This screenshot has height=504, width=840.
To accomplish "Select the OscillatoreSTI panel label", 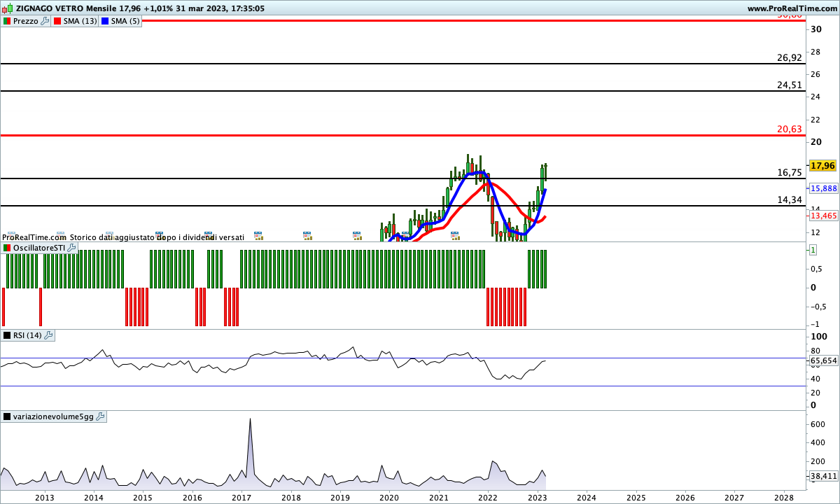I will tap(39, 248).
